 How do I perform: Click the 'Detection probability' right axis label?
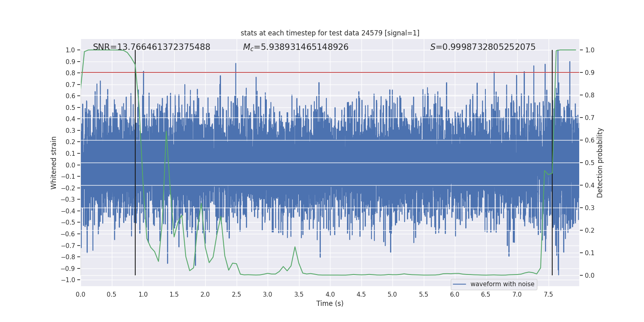(600, 163)
